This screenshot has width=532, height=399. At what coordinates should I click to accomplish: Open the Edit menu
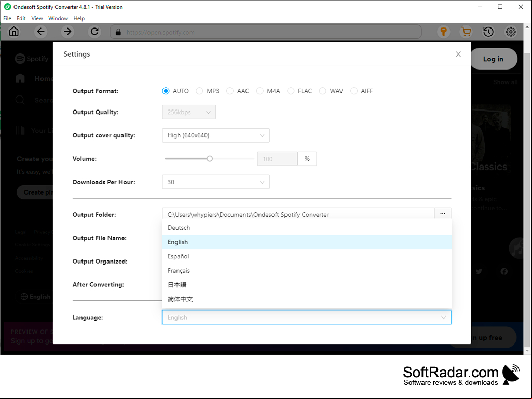click(x=21, y=18)
